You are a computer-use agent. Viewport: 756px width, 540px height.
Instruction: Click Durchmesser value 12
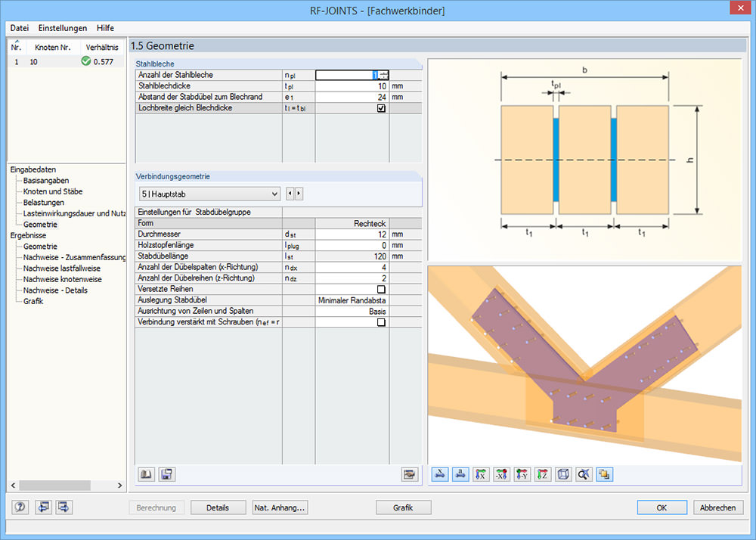pos(352,234)
